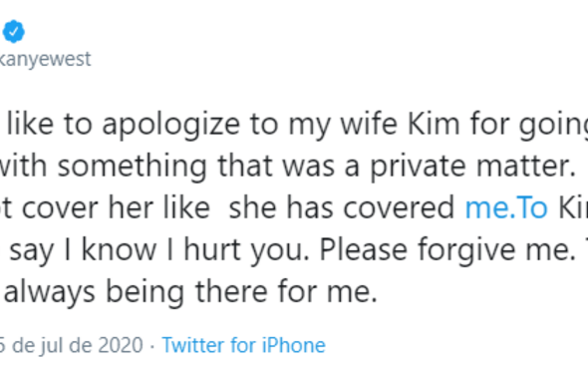Click the phrase she has covered
588x372 pixels.
pos(342,207)
